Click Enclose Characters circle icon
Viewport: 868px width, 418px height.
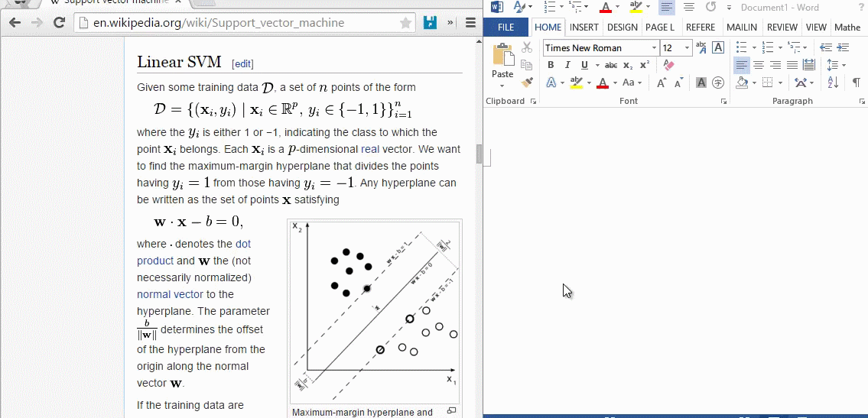718,83
